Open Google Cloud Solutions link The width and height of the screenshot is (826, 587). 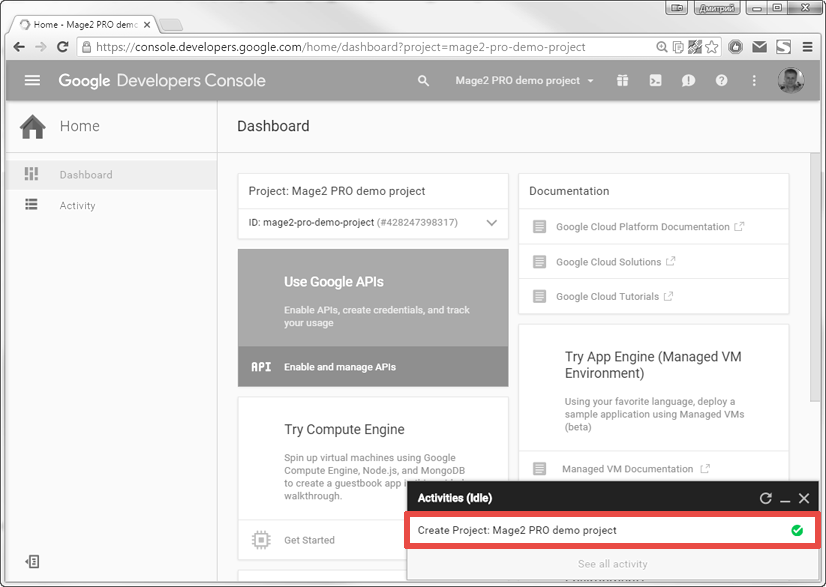tap(608, 262)
